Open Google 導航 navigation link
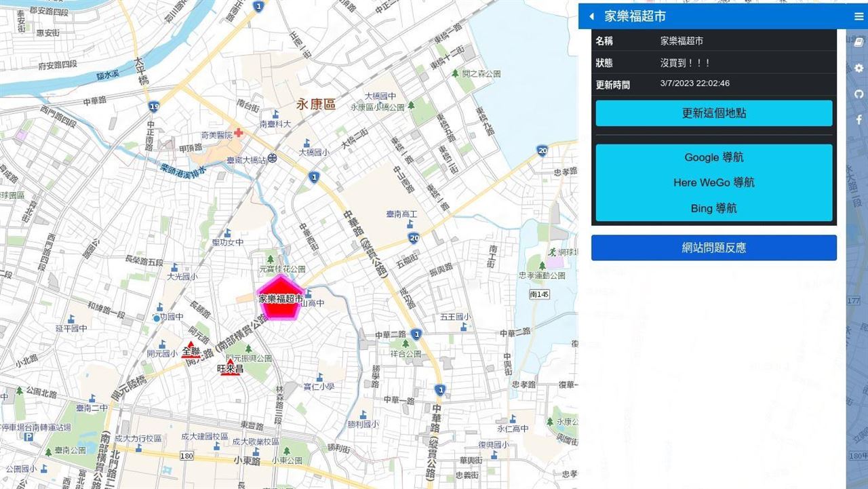The height and width of the screenshot is (489, 868). pos(713,157)
